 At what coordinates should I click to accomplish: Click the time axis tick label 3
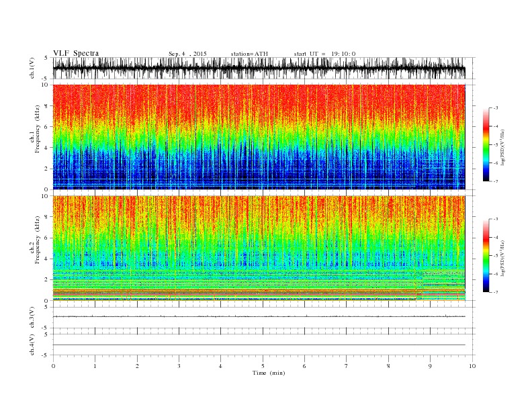tap(179, 366)
